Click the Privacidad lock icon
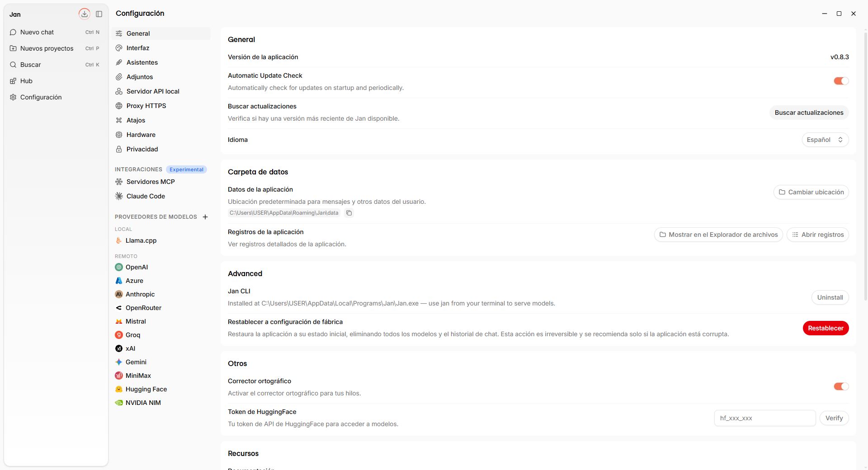868x470 pixels. tap(119, 149)
